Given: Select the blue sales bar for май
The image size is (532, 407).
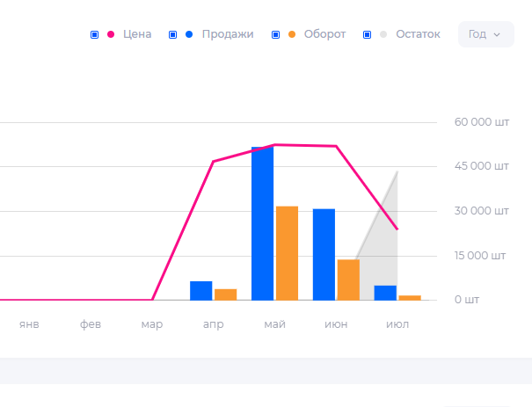Looking at the screenshot, I should 262,223.
